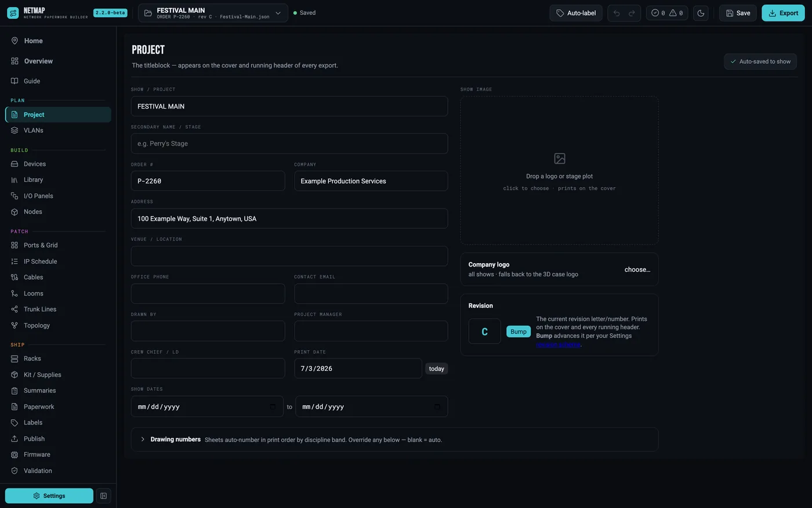Open IP Schedule list icon
This screenshot has height=508, width=812.
coord(14,262)
